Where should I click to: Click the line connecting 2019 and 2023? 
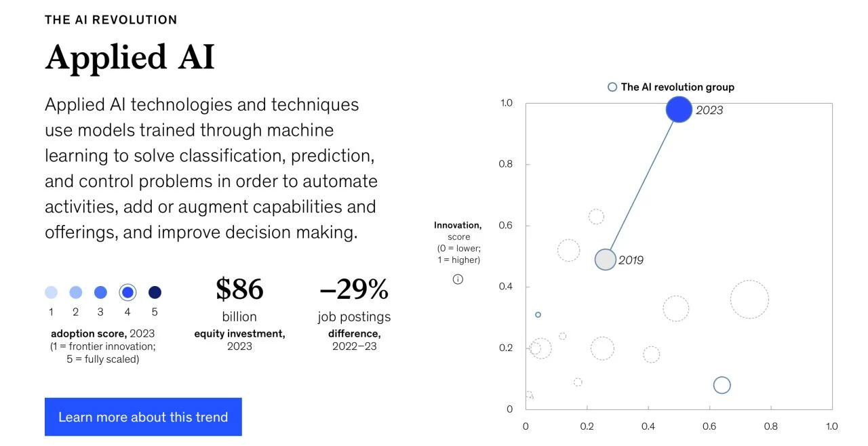(642, 184)
